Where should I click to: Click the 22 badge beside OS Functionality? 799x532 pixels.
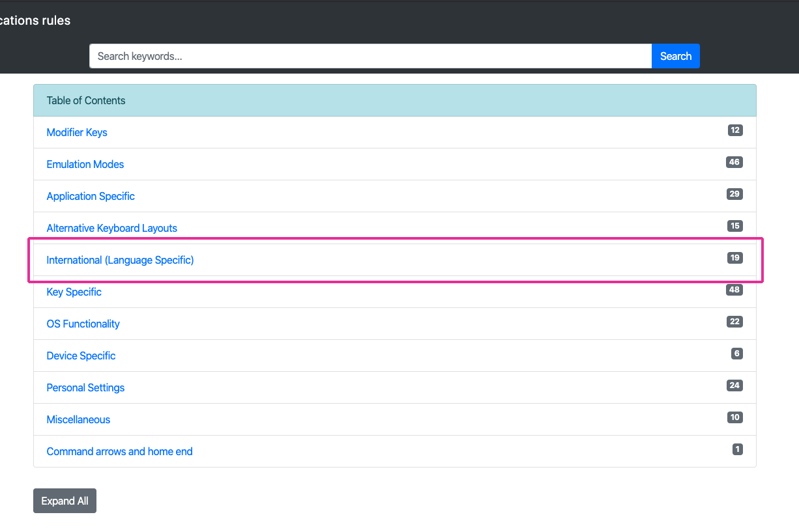735,322
